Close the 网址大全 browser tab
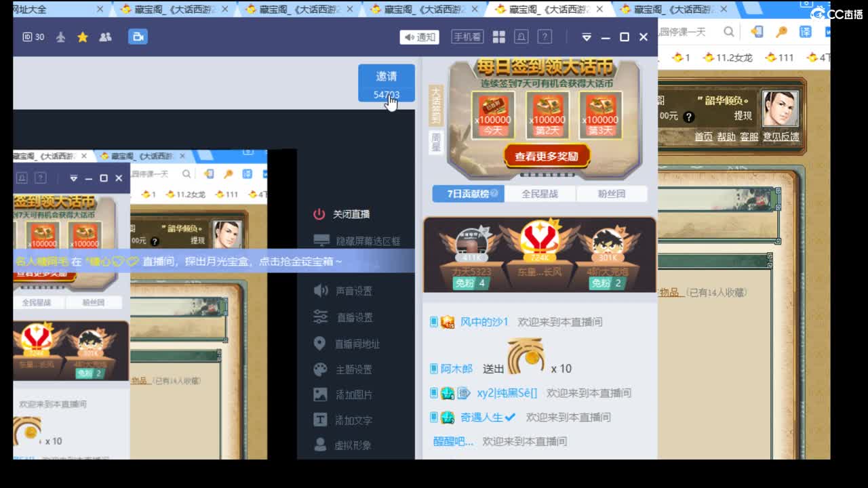 100,9
